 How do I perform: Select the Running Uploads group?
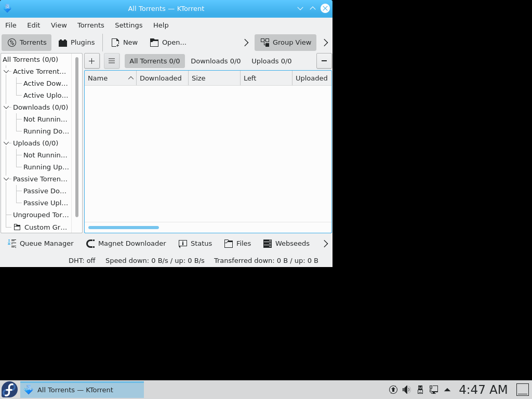coord(46,167)
